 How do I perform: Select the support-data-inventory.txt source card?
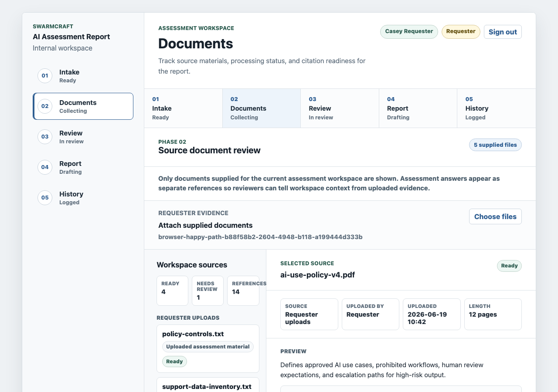pyautogui.click(x=208, y=385)
